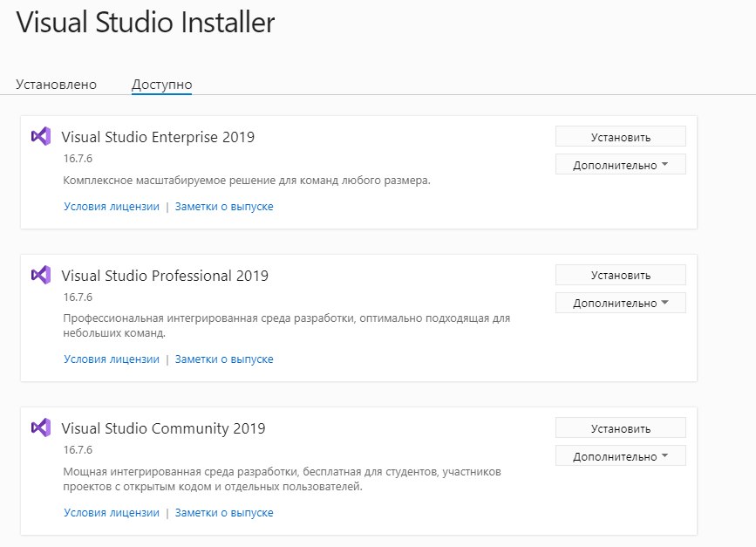Image resolution: width=756 pixels, height=547 pixels.
Task: Open Условия лицензии link for Enterprise 2019
Action: [x=112, y=207]
